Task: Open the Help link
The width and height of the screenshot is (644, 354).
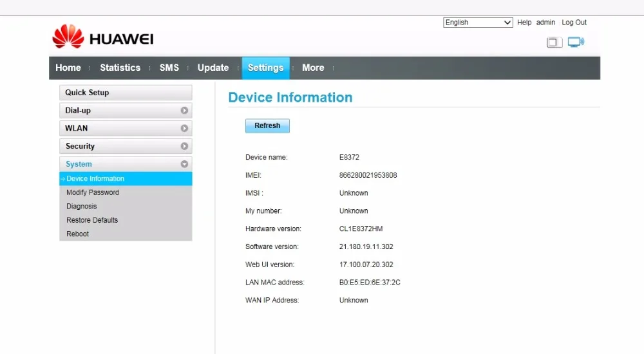Action: pyautogui.click(x=524, y=23)
